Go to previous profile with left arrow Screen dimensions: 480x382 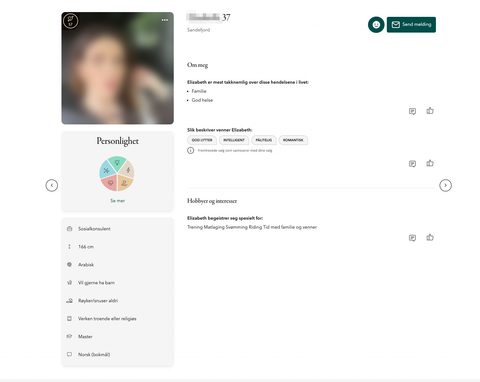[52, 185]
